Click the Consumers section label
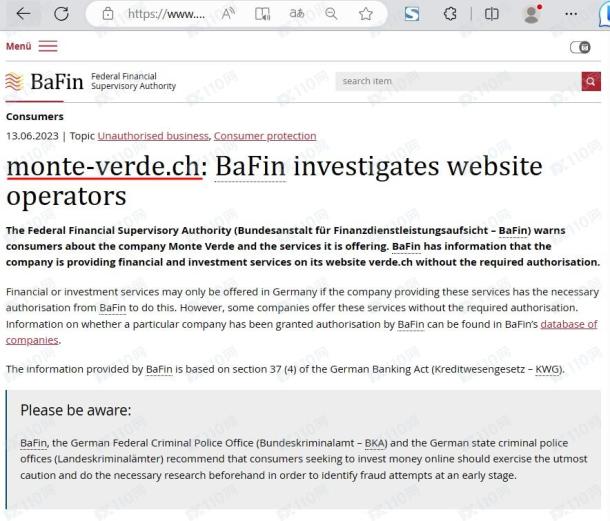 tap(35, 116)
